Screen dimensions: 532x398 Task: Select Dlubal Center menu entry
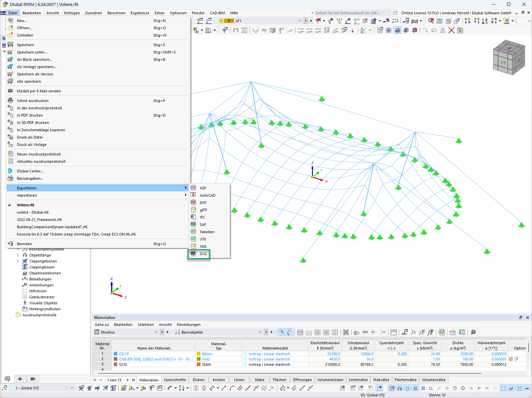[30, 171]
